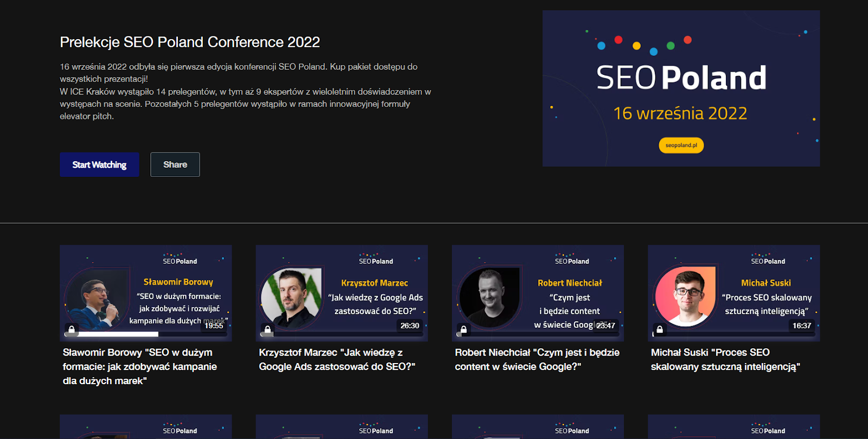Click the 16:37 duration label
This screenshot has width=868, height=439.
pos(802,326)
